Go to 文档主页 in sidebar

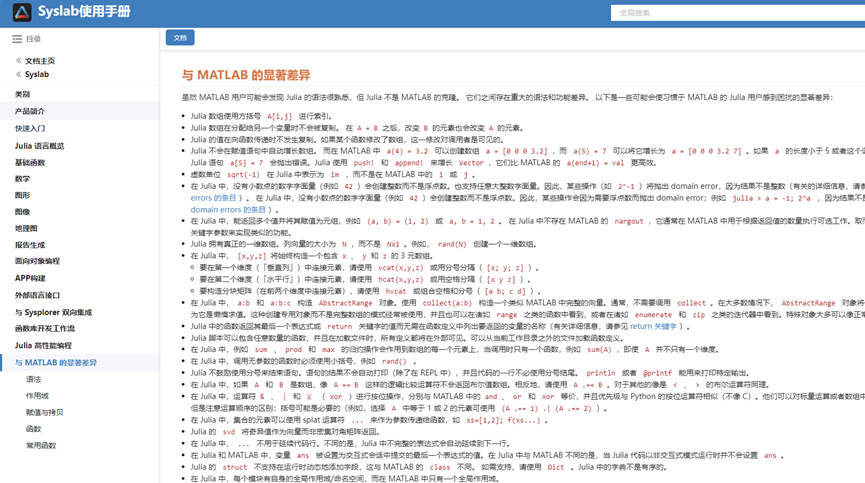click(x=40, y=61)
